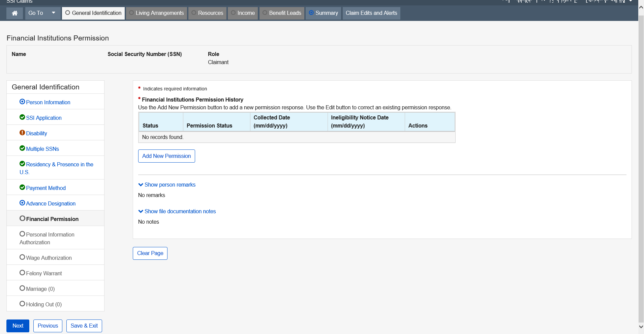
Task: Click the orange alert icon next to Disability
Action: click(22, 133)
